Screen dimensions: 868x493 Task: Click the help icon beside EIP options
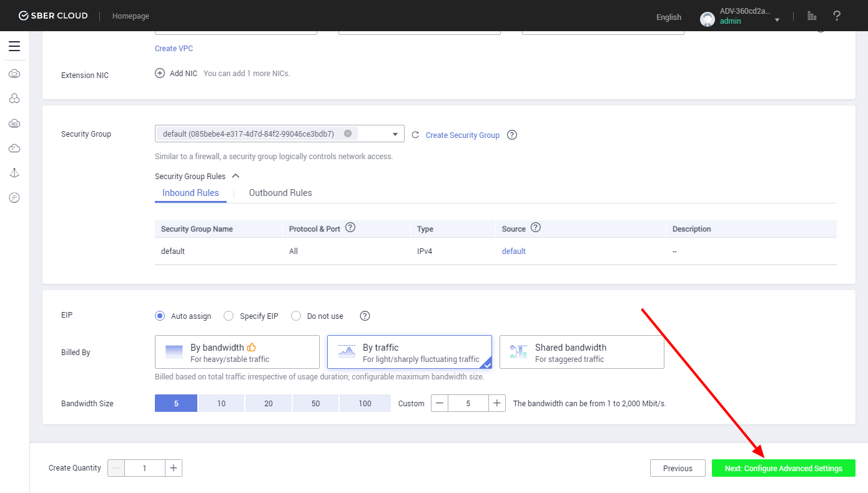365,316
